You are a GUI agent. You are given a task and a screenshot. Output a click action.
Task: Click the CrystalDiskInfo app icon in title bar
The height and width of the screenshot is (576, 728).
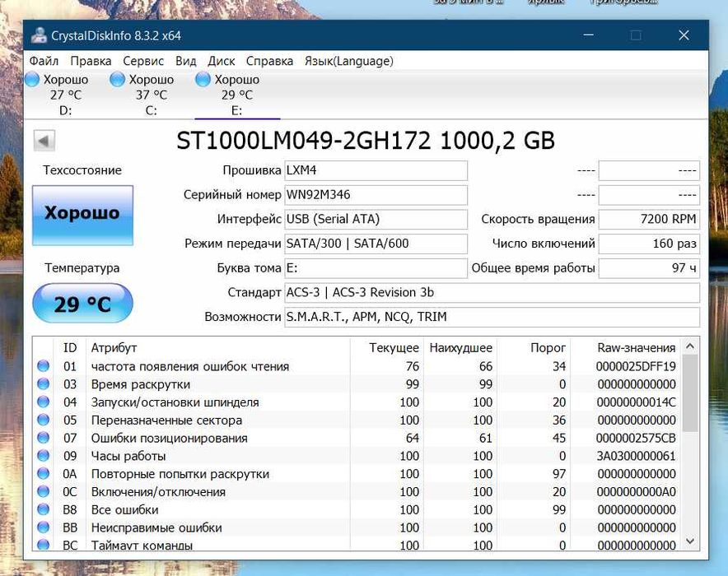coord(39,35)
